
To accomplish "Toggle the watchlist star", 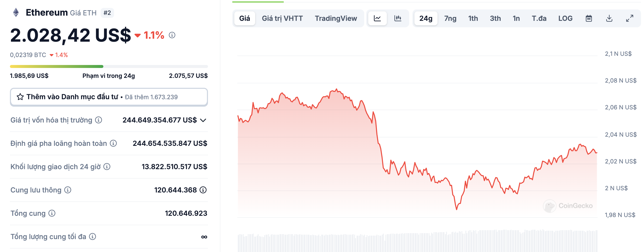I will tap(20, 97).
